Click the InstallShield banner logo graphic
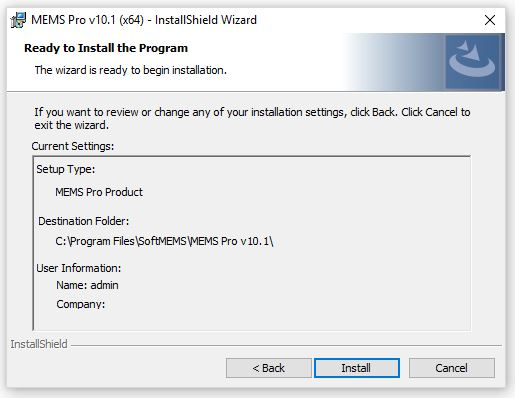515x398 pixels. pyautogui.click(x=473, y=62)
